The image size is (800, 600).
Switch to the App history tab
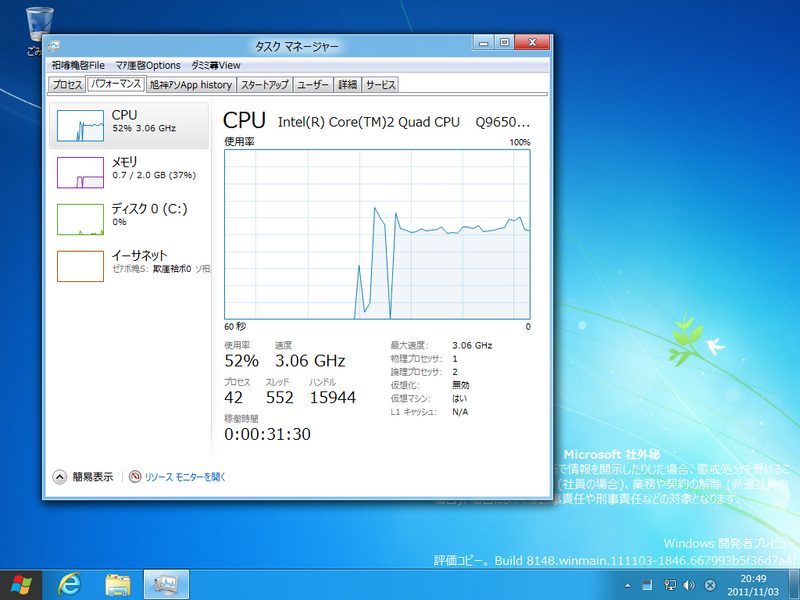click(191, 85)
